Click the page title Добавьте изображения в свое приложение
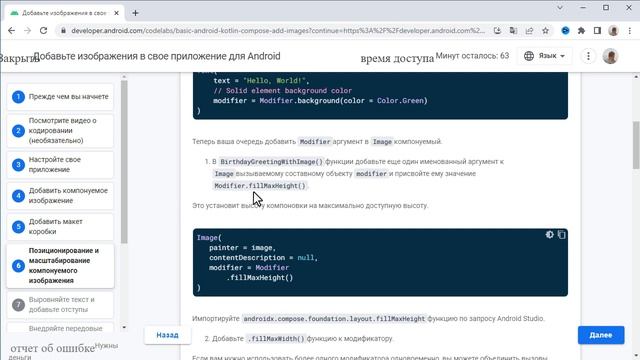Screen dimensions: 640x360 (x=157, y=56)
